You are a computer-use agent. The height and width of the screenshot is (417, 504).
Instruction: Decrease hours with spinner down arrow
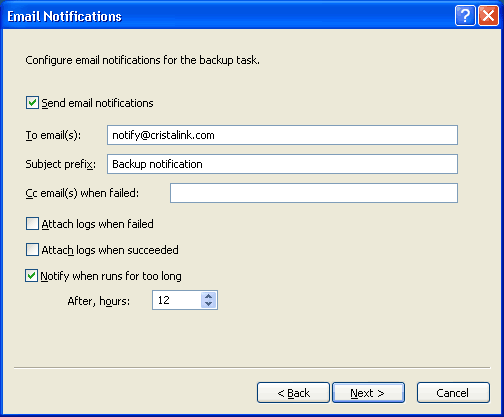[209, 304]
